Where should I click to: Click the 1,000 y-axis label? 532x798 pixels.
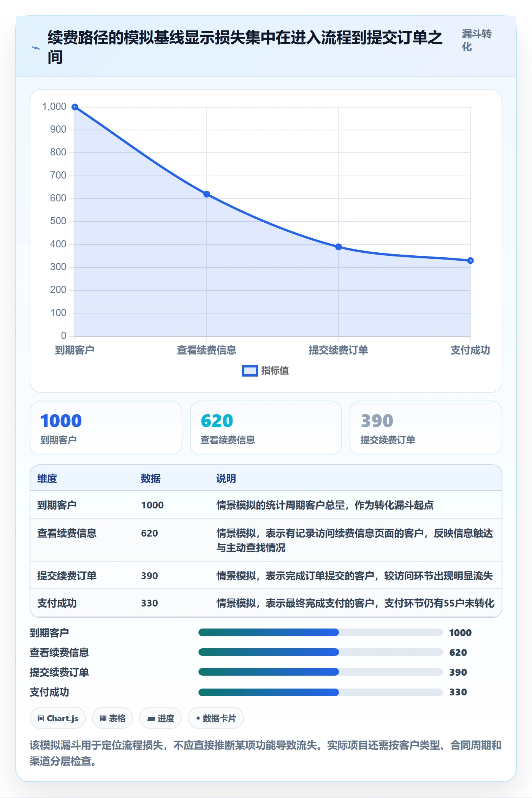click(54, 107)
